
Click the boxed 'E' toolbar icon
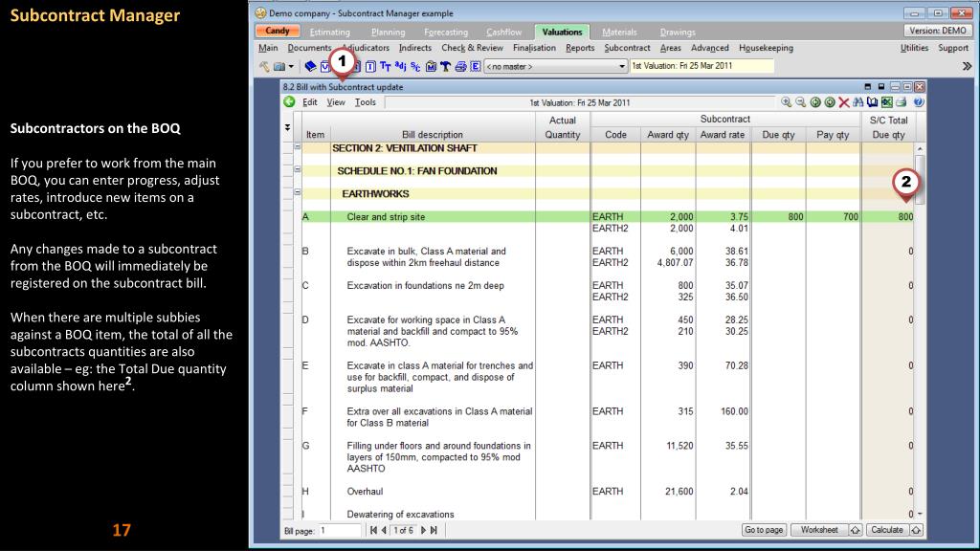(476, 66)
